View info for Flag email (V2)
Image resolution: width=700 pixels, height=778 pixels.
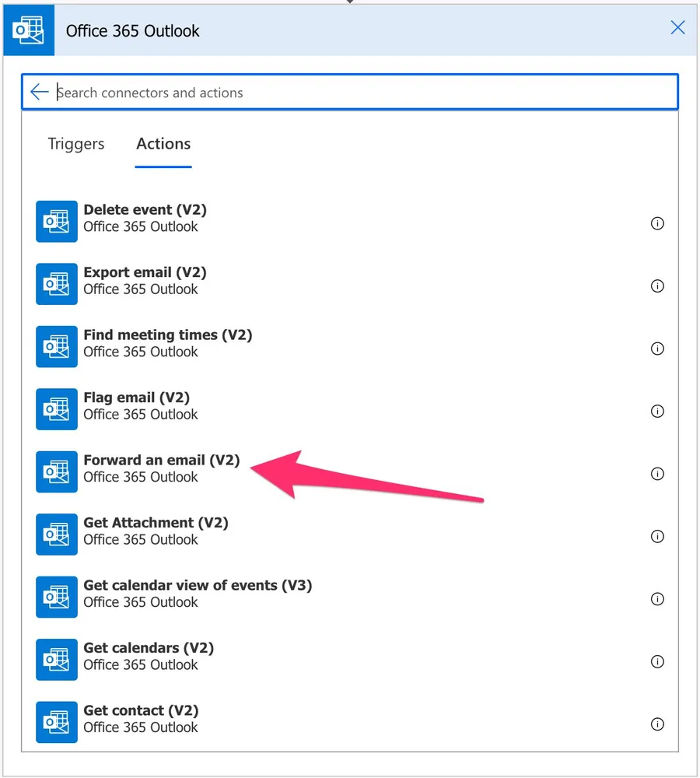point(657,411)
